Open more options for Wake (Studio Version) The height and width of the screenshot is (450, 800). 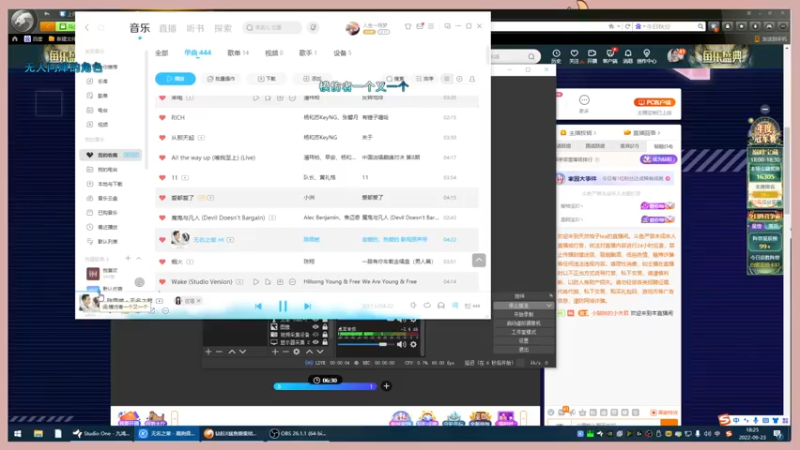click(x=292, y=282)
